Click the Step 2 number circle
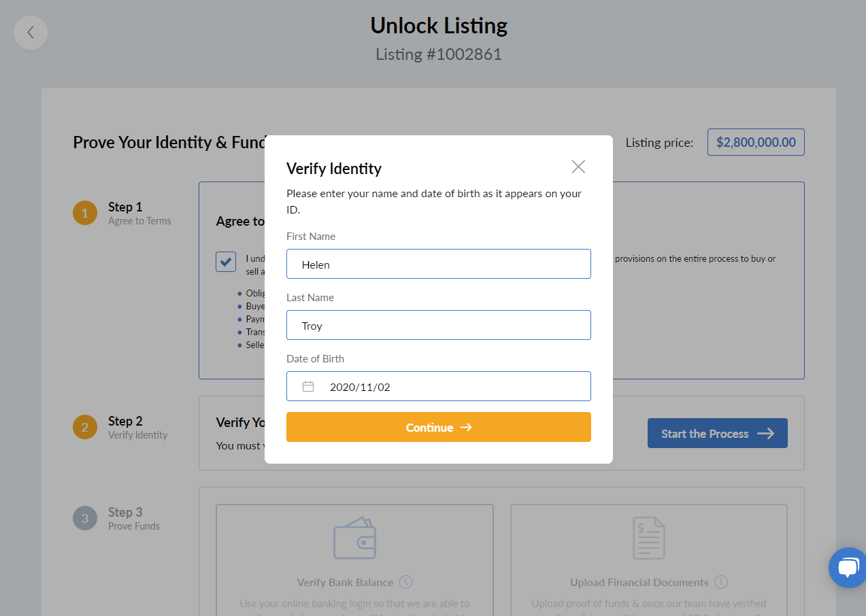The image size is (866, 616). [x=85, y=427]
